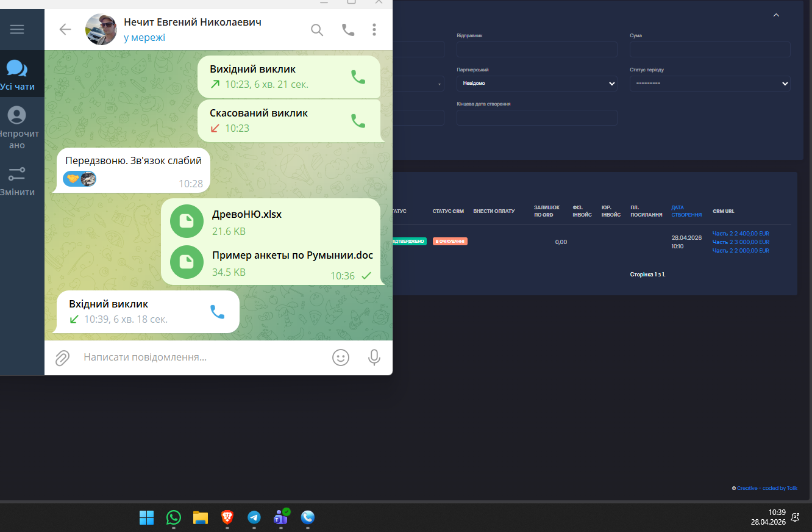This screenshot has height=532, width=812.
Task: Click the ДревоНЮ.xlsx file name
Action: coord(247,214)
